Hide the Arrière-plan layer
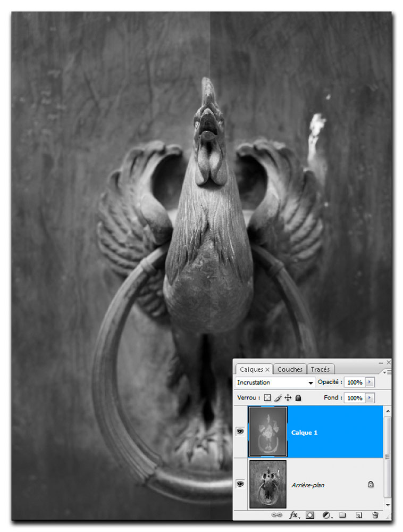The image size is (403, 532). pyautogui.click(x=240, y=484)
